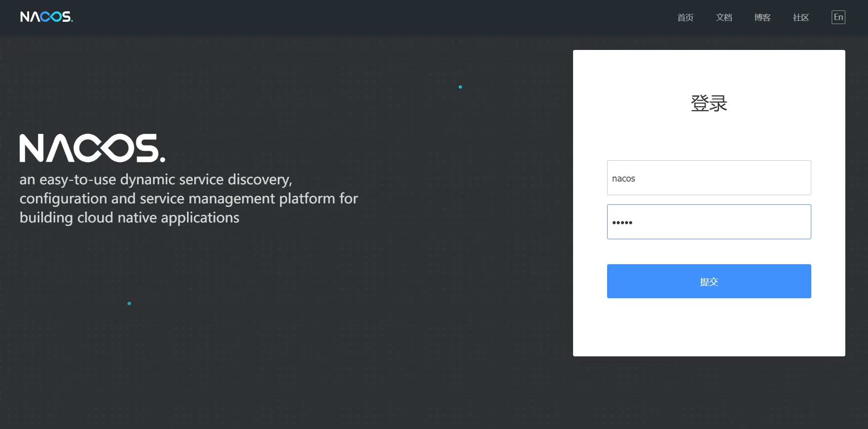Submit login with the 提交 button

click(709, 281)
